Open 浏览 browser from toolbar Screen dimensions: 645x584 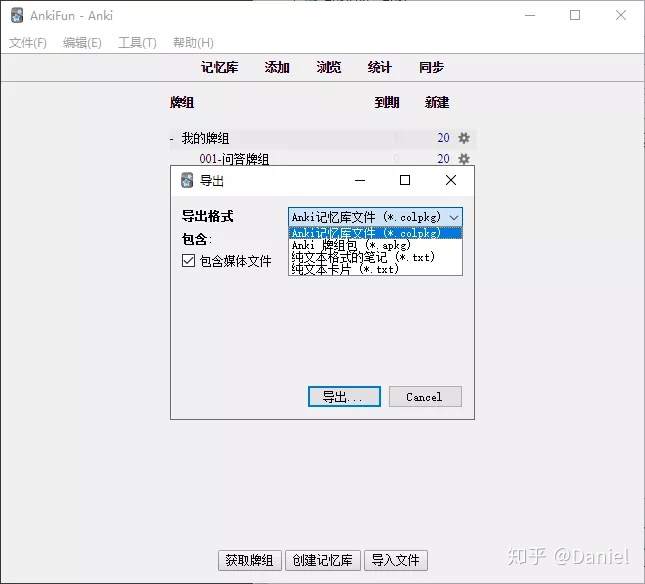coord(329,67)
